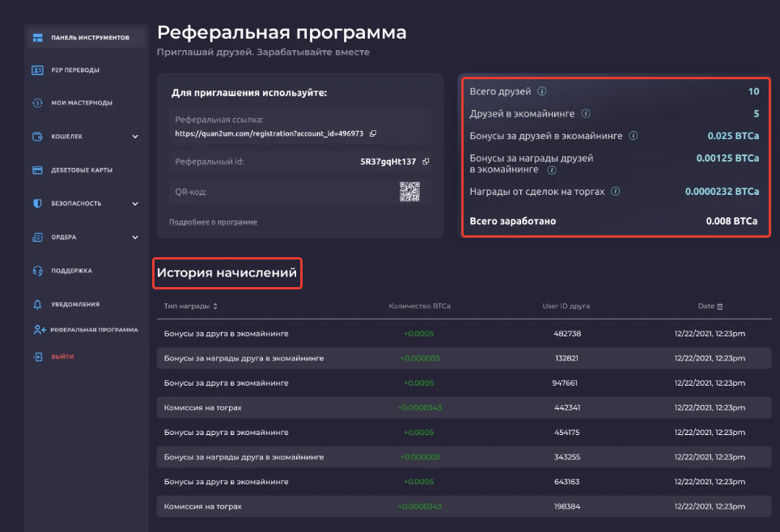Open the QR code image
This screenshot has width=780, height=532.
(x=410, y=192)
